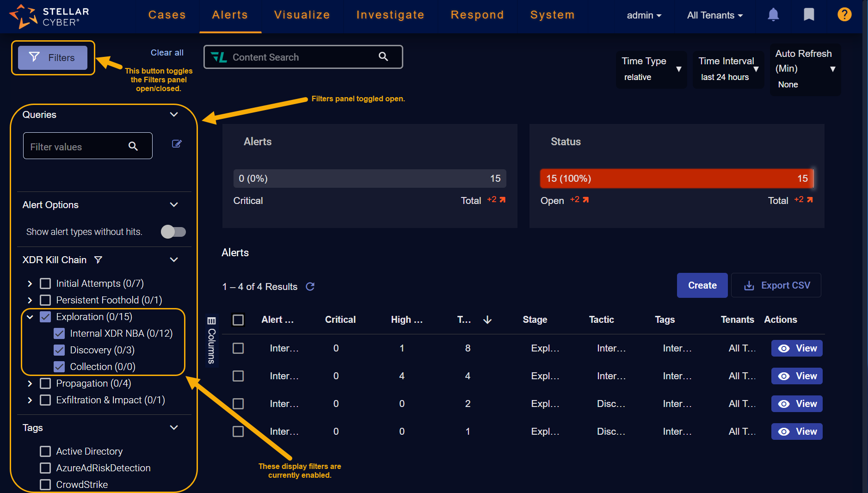
Task: Go to the Cases tab
Action: [x=167, y=15]
